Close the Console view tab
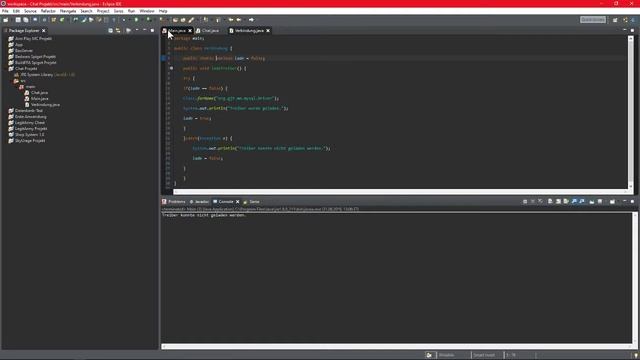640x360 pixels. point(238,202)
